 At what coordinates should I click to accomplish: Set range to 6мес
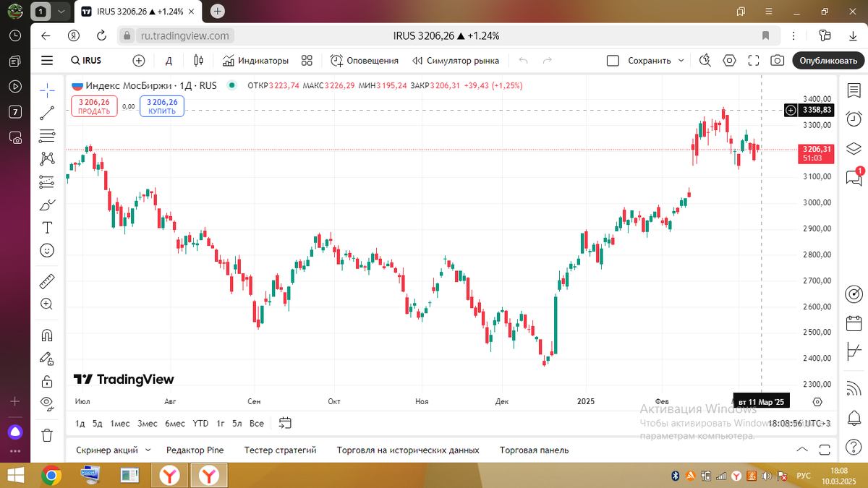[x=175, y=424]
